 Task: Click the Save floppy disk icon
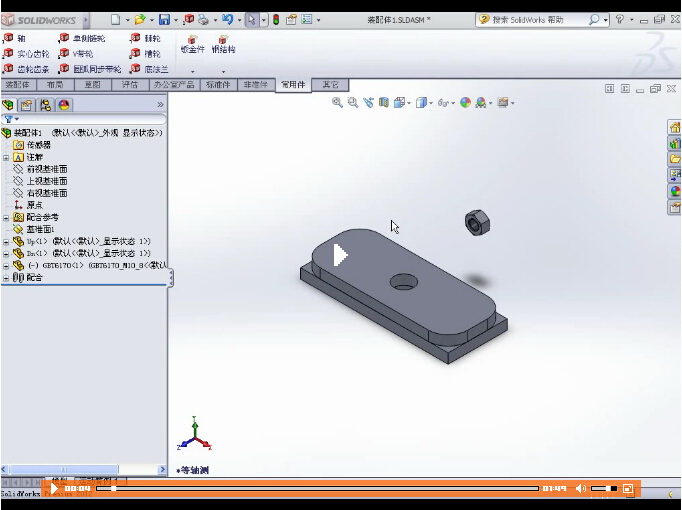pos(164,20)
